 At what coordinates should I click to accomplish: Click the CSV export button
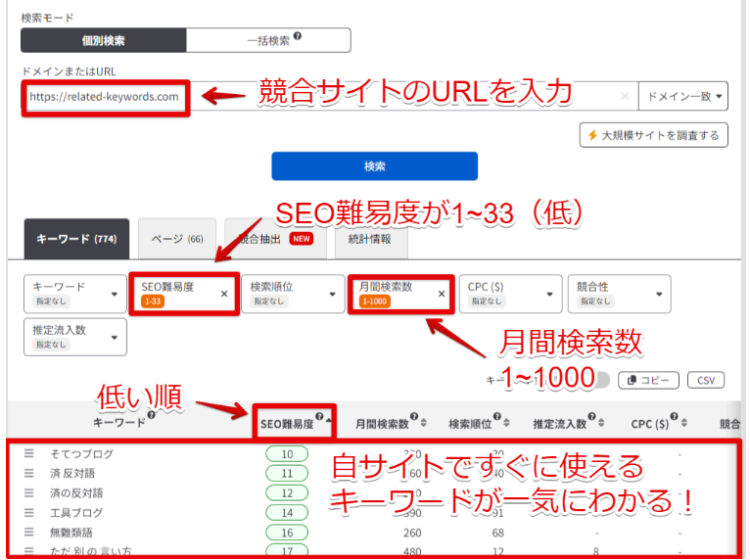[705, 380]
